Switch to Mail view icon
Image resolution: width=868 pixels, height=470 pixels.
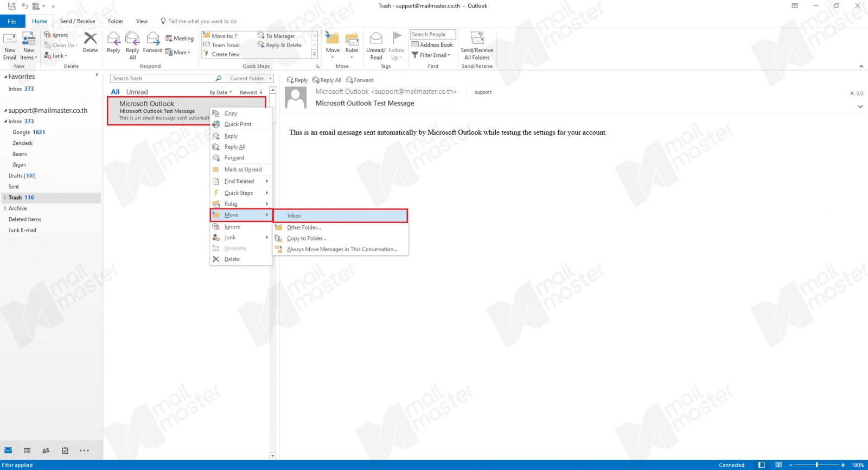[x=8, y=450]
